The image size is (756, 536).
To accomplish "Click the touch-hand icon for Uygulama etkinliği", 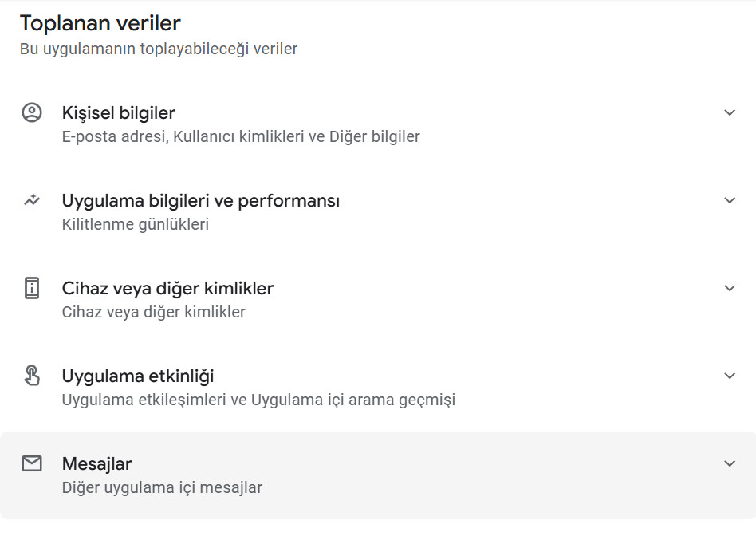I will coord(32,376).
